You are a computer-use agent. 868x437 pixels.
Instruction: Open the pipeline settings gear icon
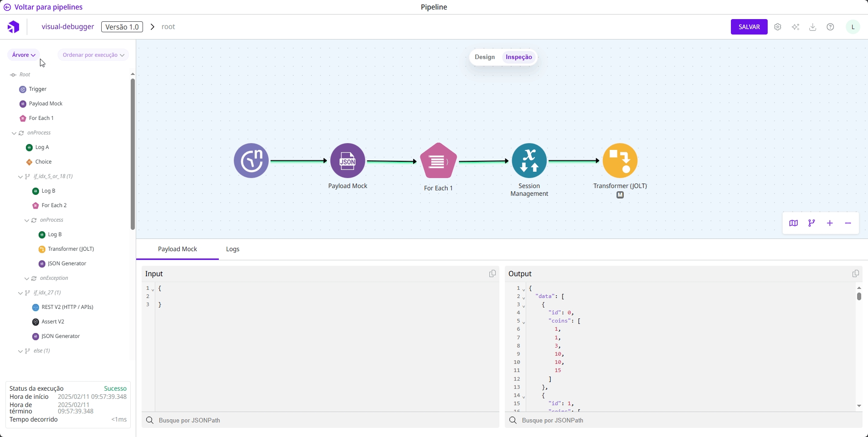778,27
